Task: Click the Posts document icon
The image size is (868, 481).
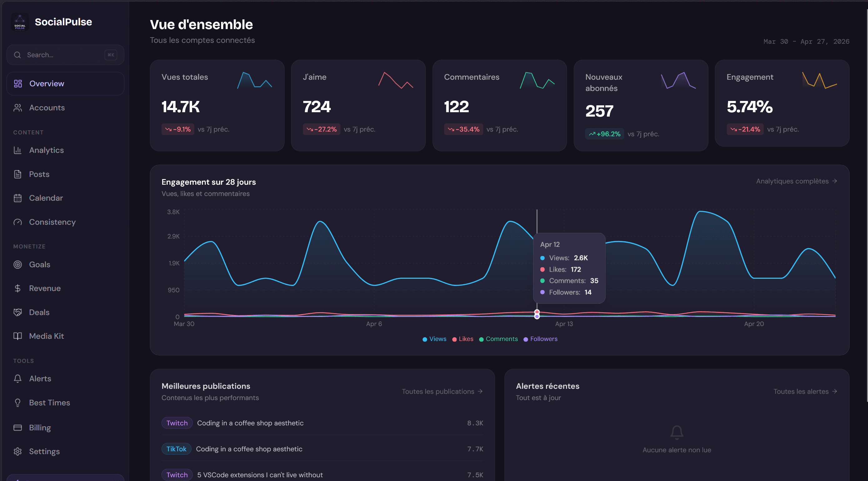Action: tap(18, 174)
